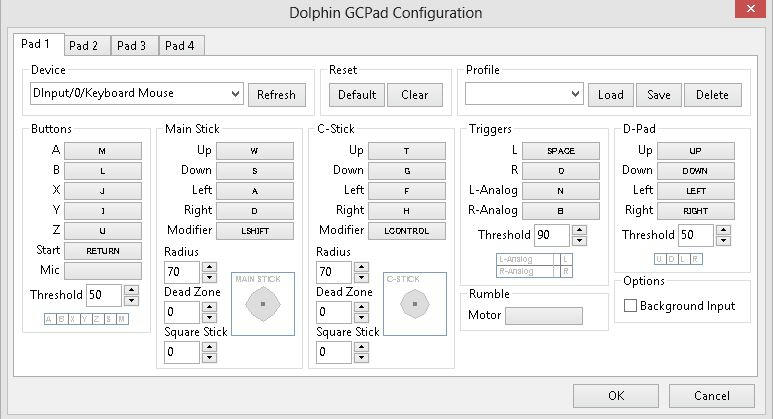Screen dimensions: 773x419
Task: Rebind D-Pad Down mapped to DOWN
Action: (x=696, y=171)
